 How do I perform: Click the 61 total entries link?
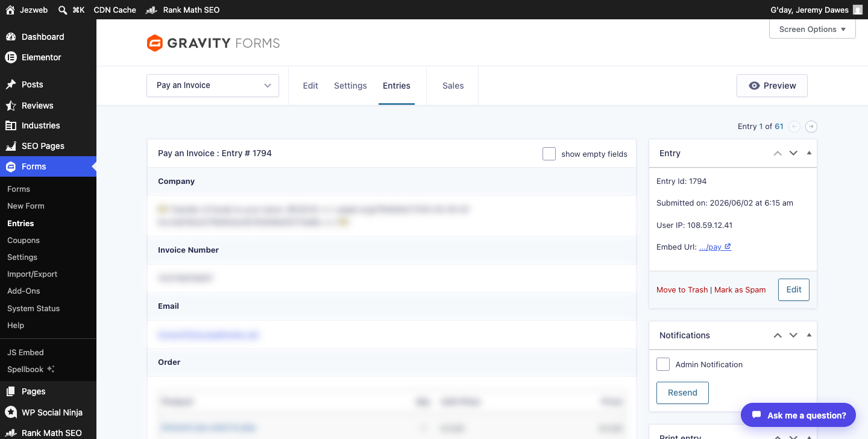pyautogui.click(x=779, y=127)
